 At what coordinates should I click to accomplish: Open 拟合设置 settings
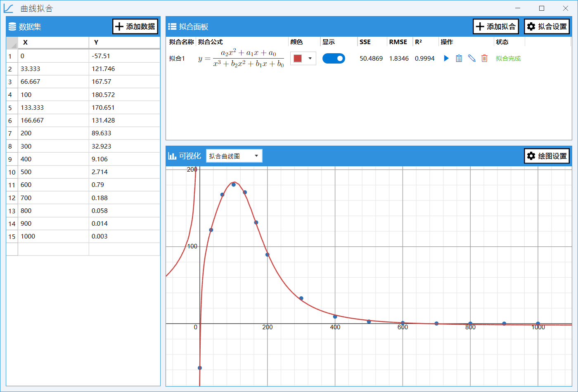pos(547,26)
